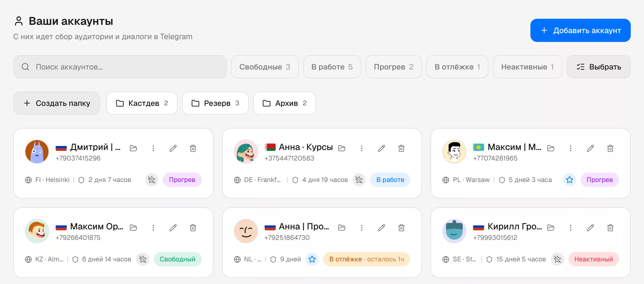Image resolution: width=644 pixels, height=284 pixels.
Task: Open more options for Кирилл Гро... account
Action: pos(571,228)
